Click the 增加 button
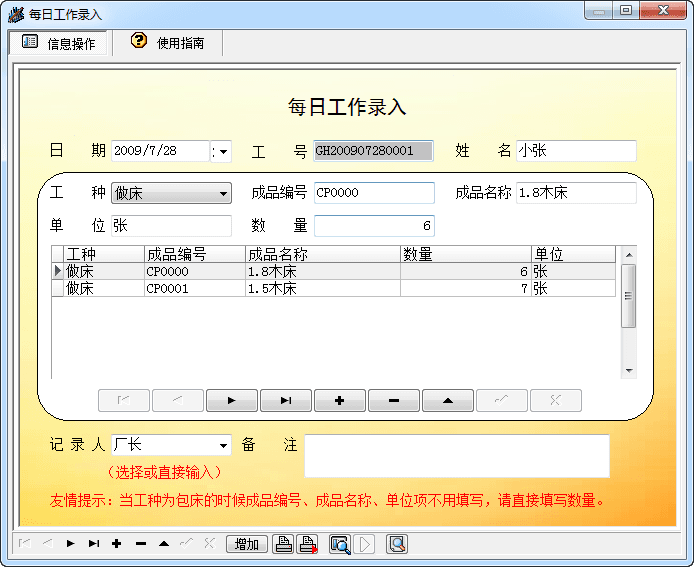Image resolution: width=694 pixels, height=567 pixels. coord(247,544)
